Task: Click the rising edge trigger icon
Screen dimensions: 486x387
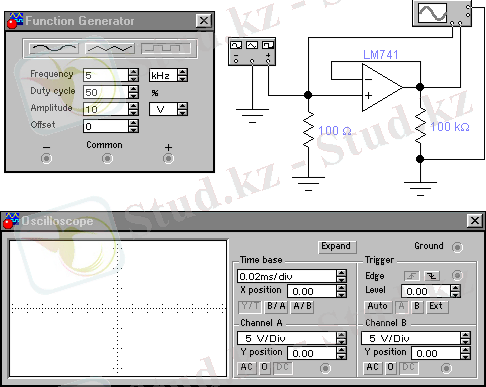Action: pyautogui.click(x=412, y=276)
